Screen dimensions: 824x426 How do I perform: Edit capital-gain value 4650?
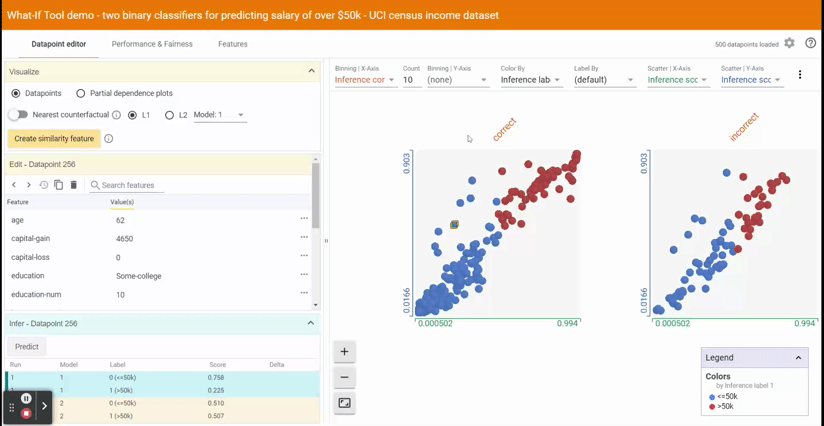point(125,238)
